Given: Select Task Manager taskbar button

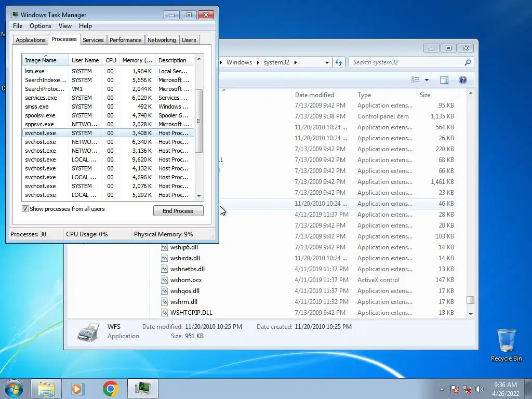Looking at the screenshot, I should click(143, 389).
